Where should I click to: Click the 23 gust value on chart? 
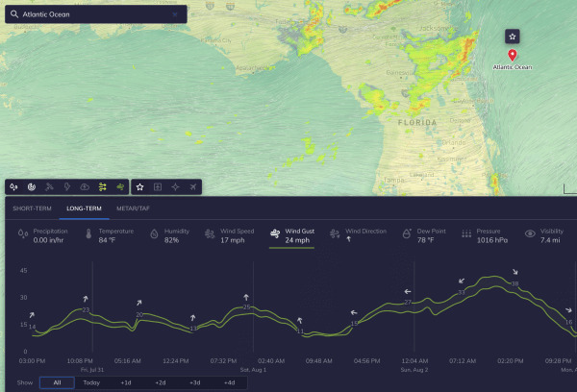86,309
